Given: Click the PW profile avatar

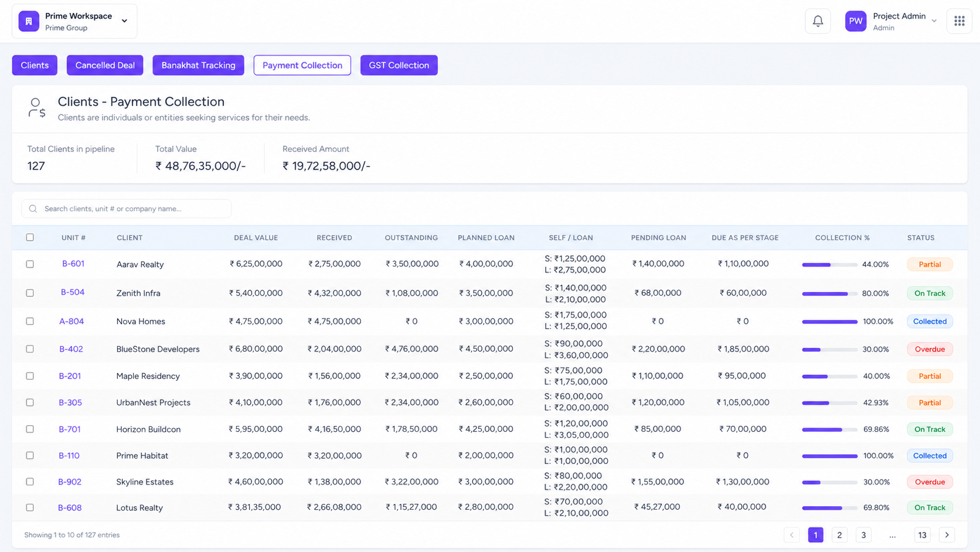Looking at the screenshot, I should (855, 21).
